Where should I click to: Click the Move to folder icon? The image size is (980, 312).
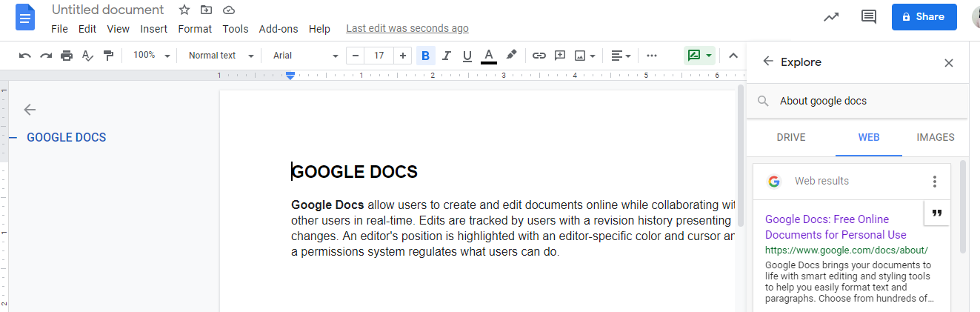(206, 10)
